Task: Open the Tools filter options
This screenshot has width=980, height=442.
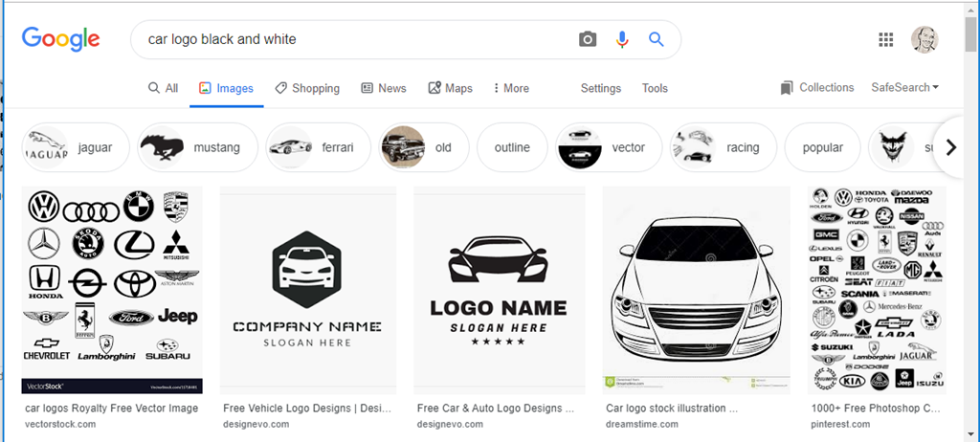Action: tap(655, 88)
